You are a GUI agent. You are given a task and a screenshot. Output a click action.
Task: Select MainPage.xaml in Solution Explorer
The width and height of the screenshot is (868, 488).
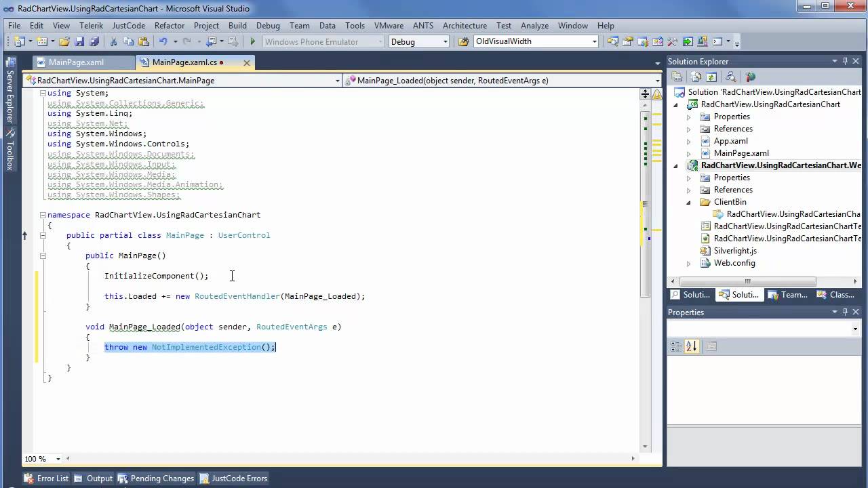point(741,153)
